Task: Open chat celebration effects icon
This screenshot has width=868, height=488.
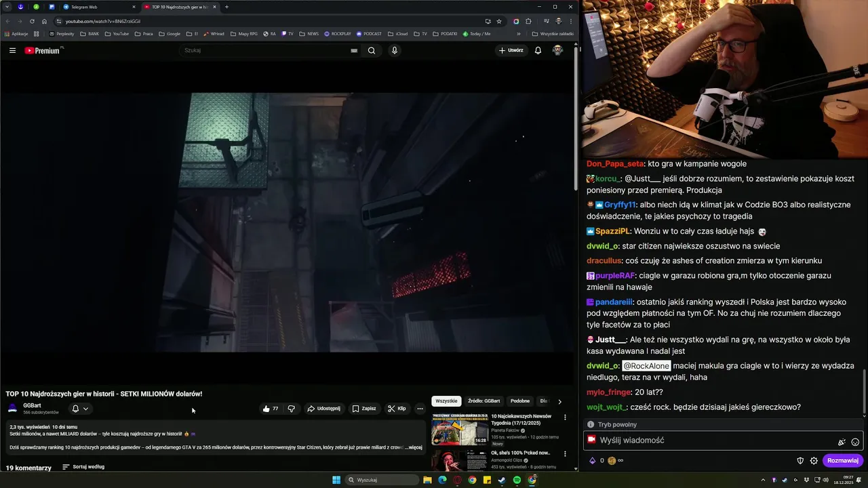Action: [x=842, y=442]
